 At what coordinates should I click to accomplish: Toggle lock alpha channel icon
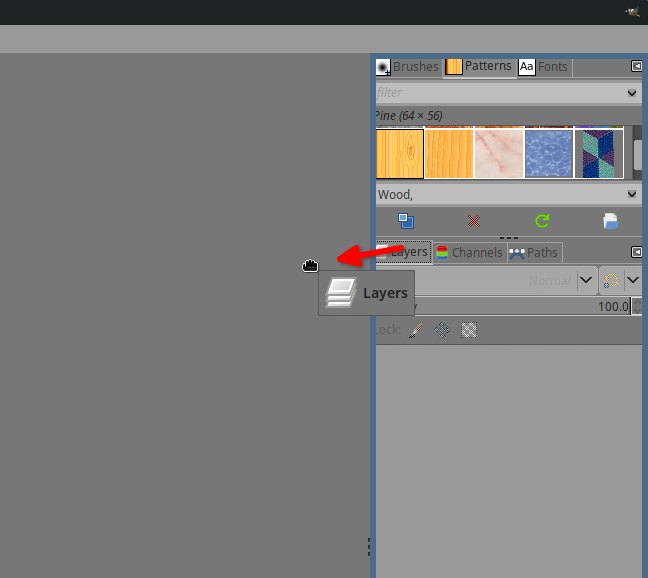click(469, 330)
